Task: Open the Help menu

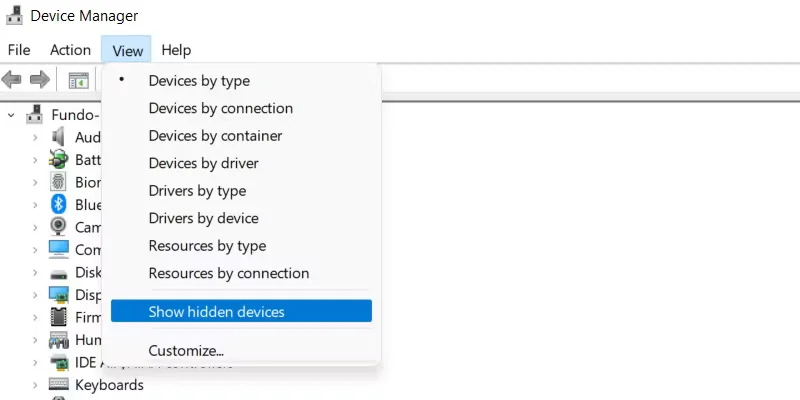Action: click(176, 50)
